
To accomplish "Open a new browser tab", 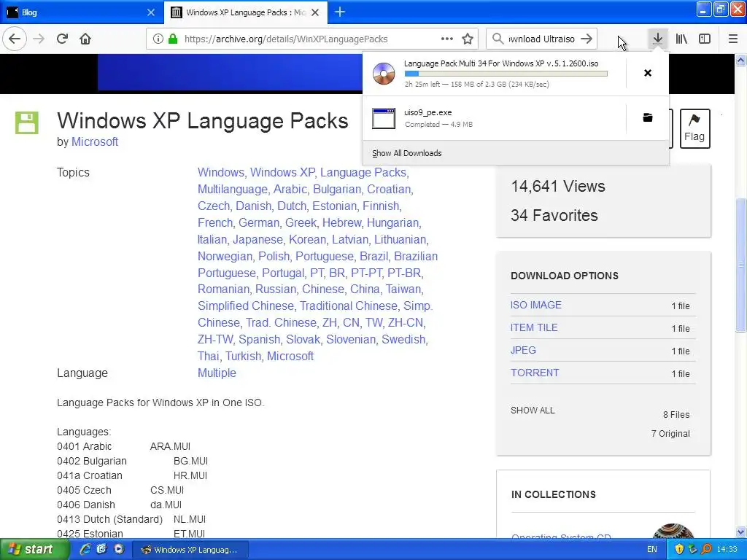I will click(340, 12).
